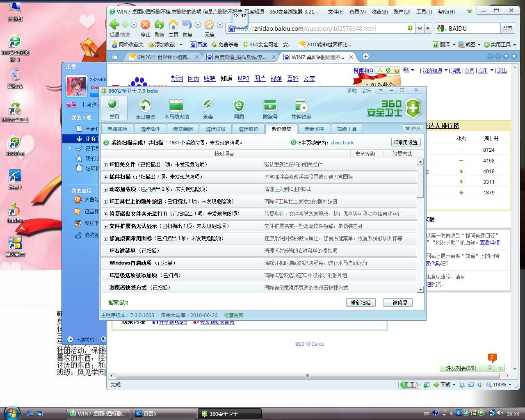Switch to the 迅雷5 taskbar button

pos(164,413)
